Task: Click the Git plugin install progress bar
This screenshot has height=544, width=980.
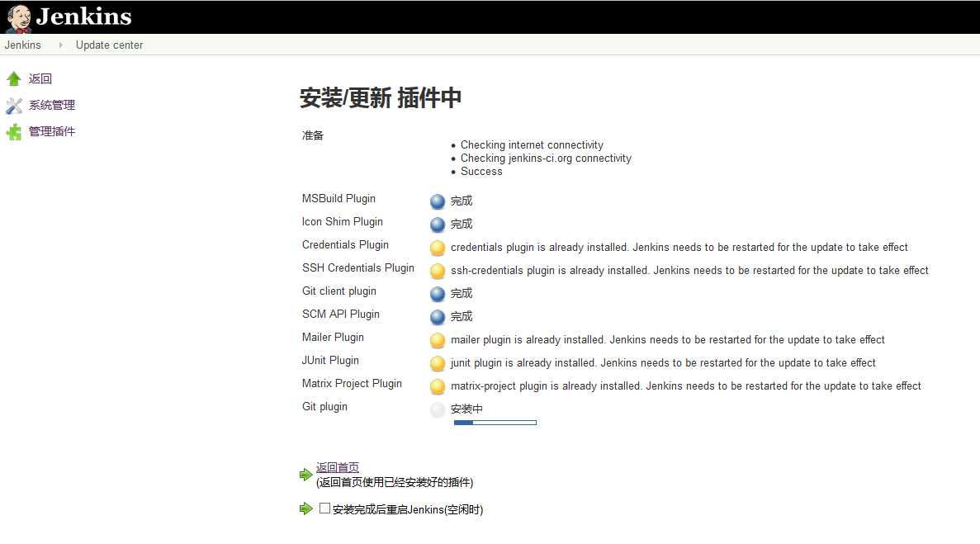Action: point(495,423)
